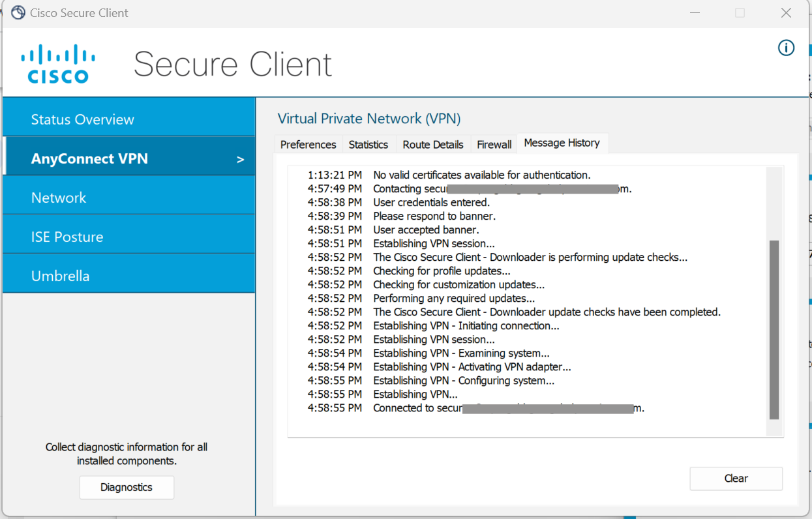Close the Cisco Secure Client window
The image size is (812, 519).
[x=786, y=13]
